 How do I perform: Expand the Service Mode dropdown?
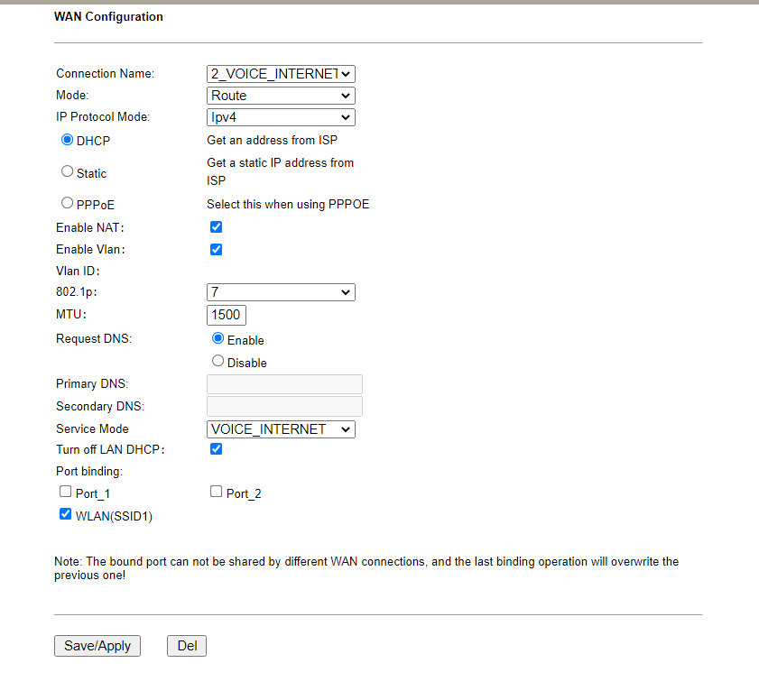coord(281,429)
